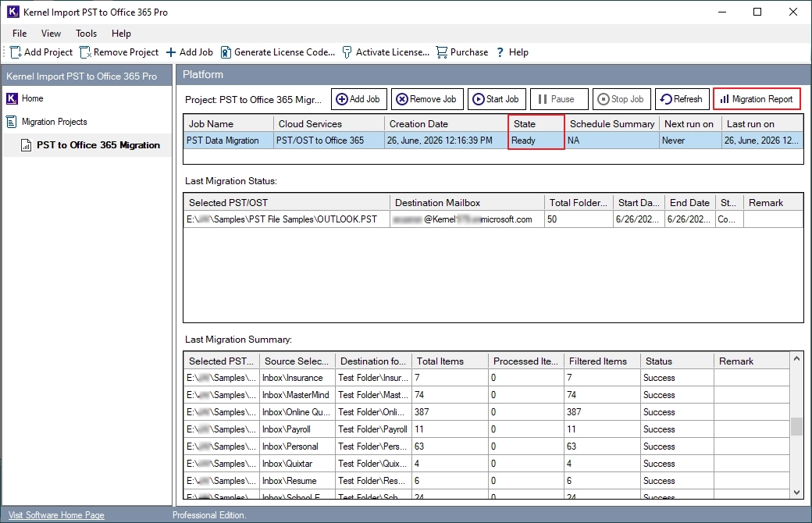Viewport: 812px width, 523px height.
Task: Click the Home icon in sidebar
Action: [x=12, y=98]
